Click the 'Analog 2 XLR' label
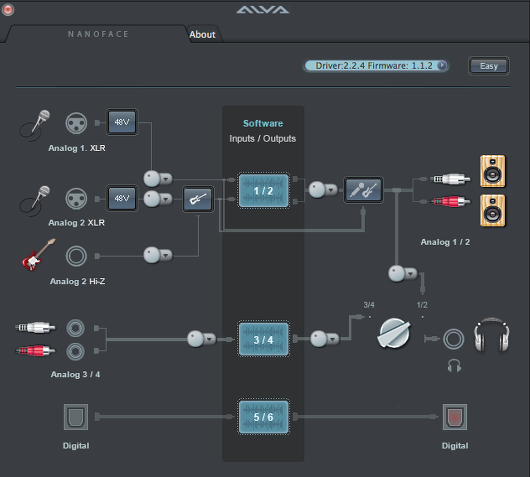This screenshot has height=477, width=530. (x=76, y=223)
